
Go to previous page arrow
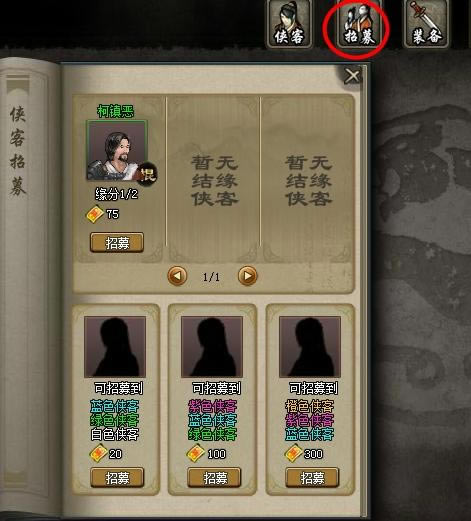pyautogui.click(x=177, y=276)
